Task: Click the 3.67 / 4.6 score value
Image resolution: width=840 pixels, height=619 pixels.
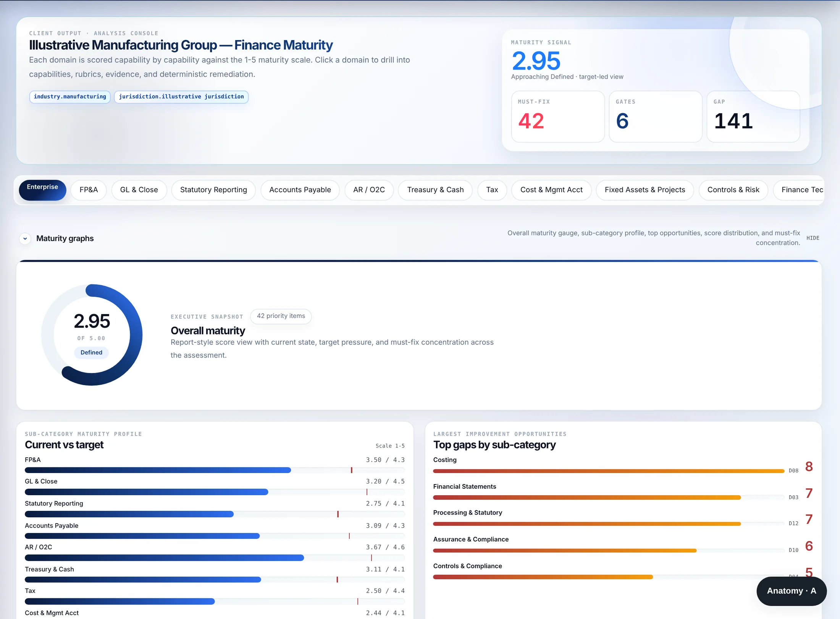Action: click(385, 547)
